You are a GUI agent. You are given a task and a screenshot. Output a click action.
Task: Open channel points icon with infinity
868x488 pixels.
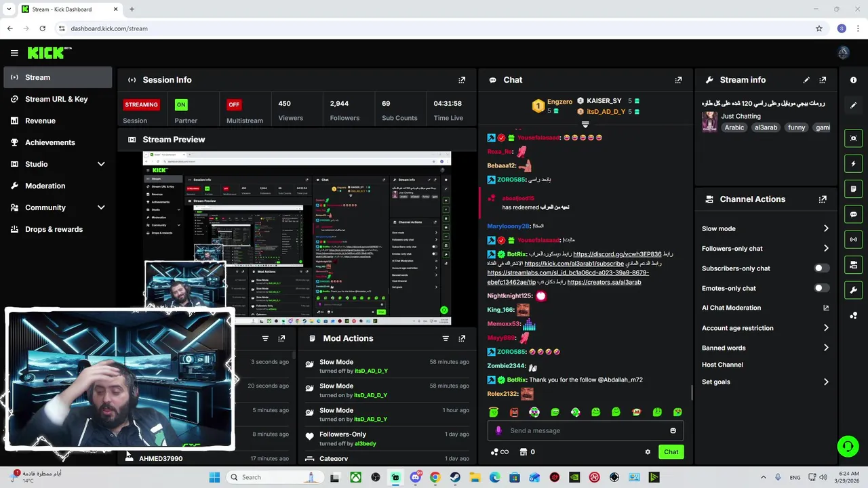coord(500,452)
